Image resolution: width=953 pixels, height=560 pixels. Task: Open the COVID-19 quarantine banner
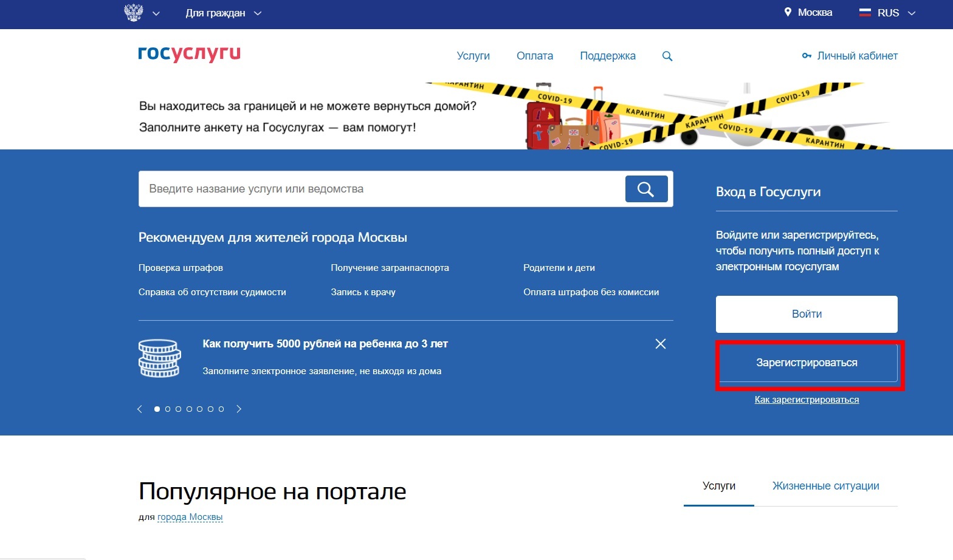point(476,116)
